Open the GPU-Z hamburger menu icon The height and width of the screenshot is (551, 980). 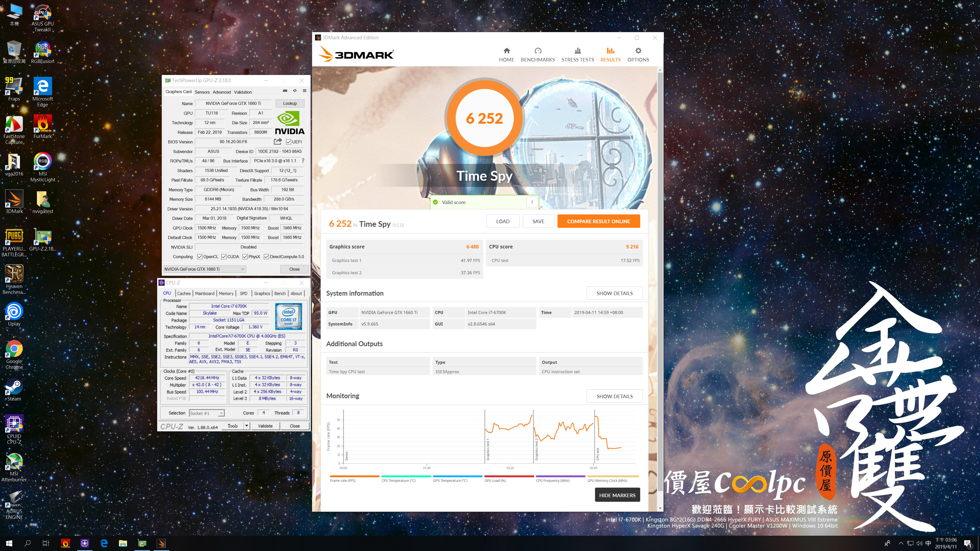[x=304, y=91]
